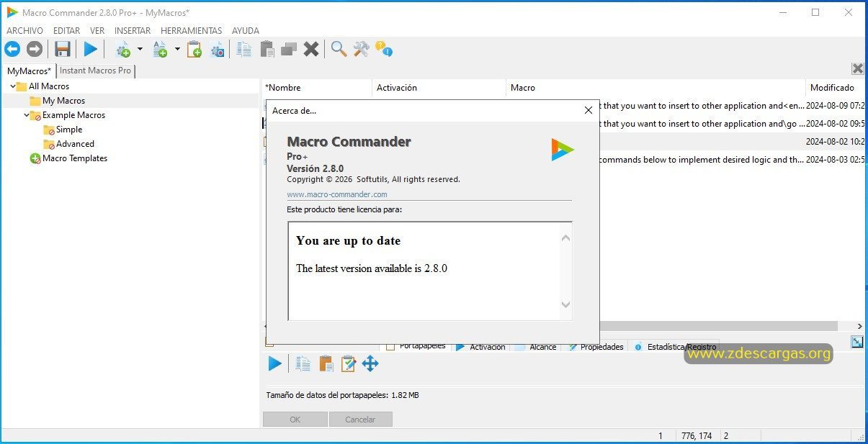The image size is (868, 444).
Task: Switch to the Instant Macros Pro tab
Action: [x=95, y=71]
